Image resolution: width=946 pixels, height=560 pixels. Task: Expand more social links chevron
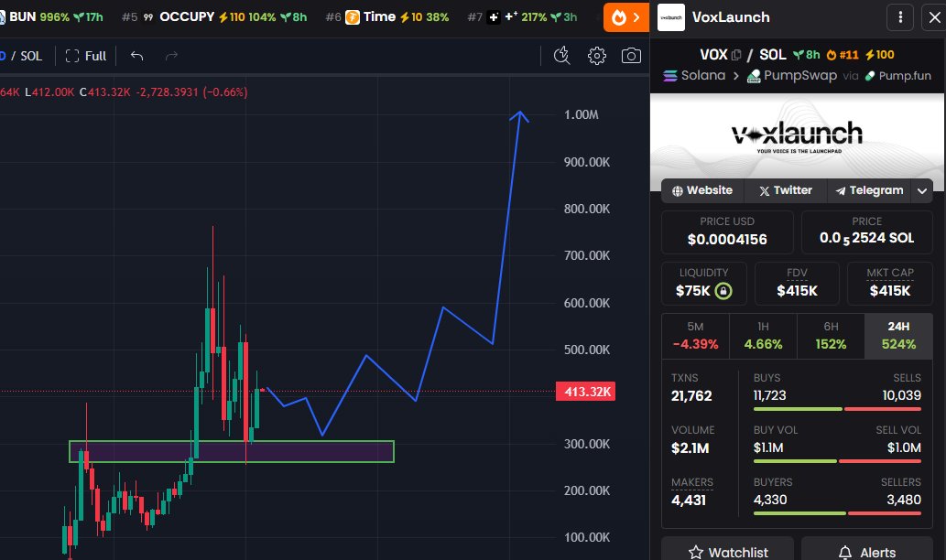922,191
